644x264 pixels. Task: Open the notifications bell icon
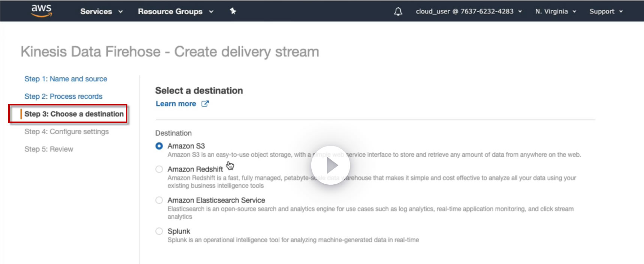click(x=398, y=12)
